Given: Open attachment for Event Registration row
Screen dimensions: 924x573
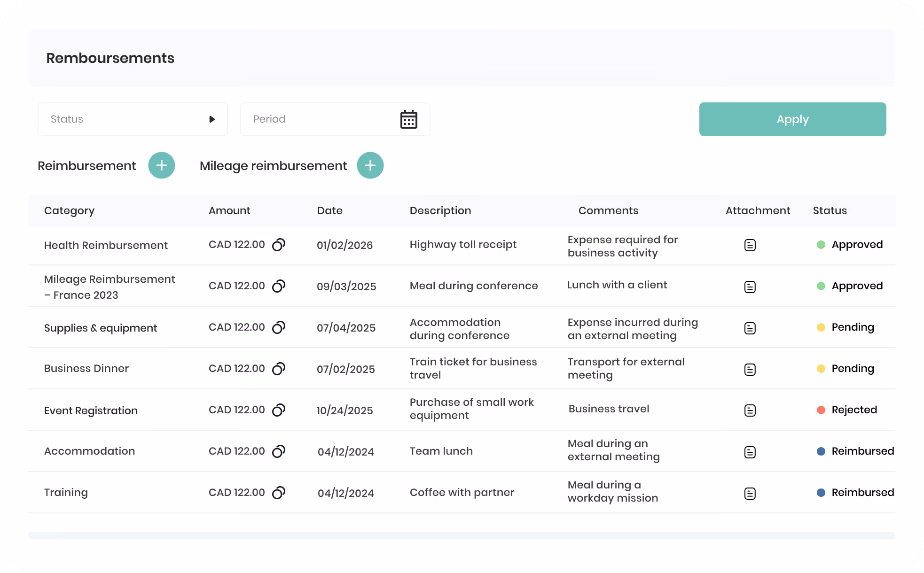Looking at the screenshot, I should 750,410.
